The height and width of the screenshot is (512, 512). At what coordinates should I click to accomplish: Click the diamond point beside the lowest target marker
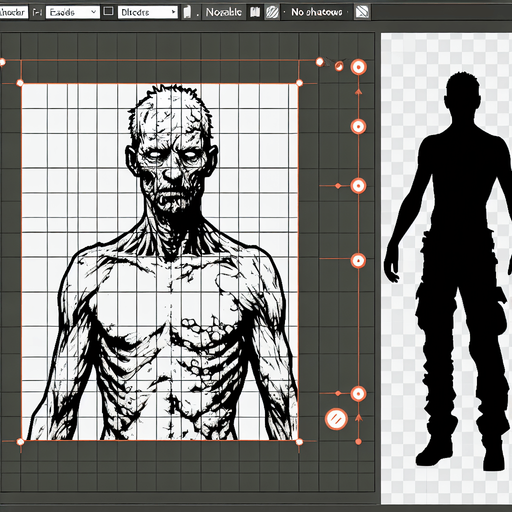pos(338,394)
